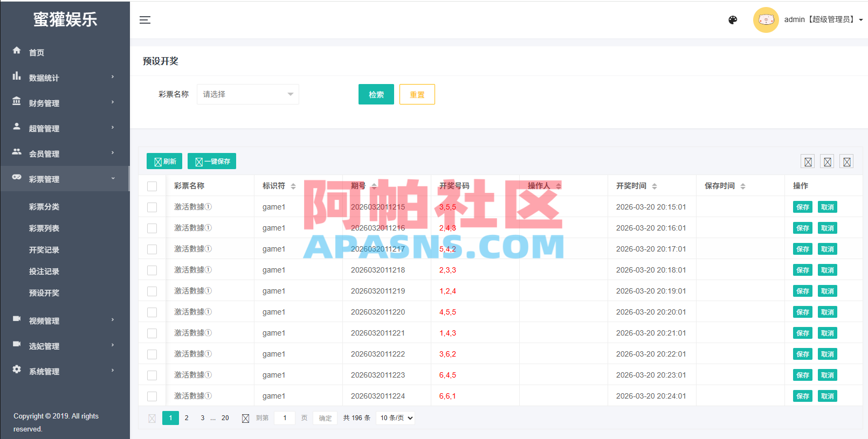The image size is (868, 439).
Task: Click the 检索 search button
Action: tap(376, 94)
